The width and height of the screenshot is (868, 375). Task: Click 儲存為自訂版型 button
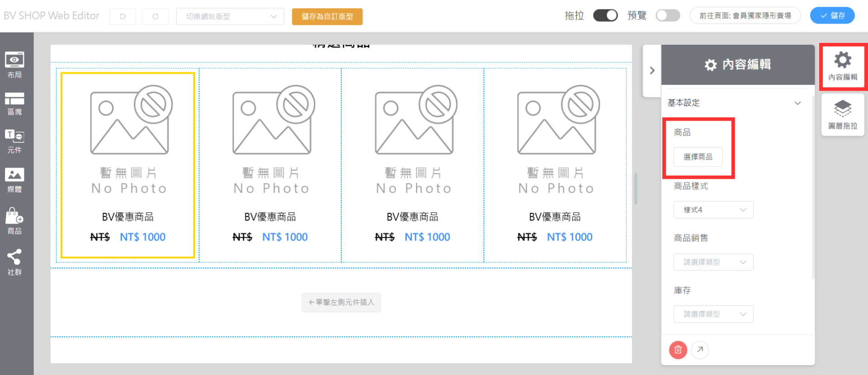(327, 17)
